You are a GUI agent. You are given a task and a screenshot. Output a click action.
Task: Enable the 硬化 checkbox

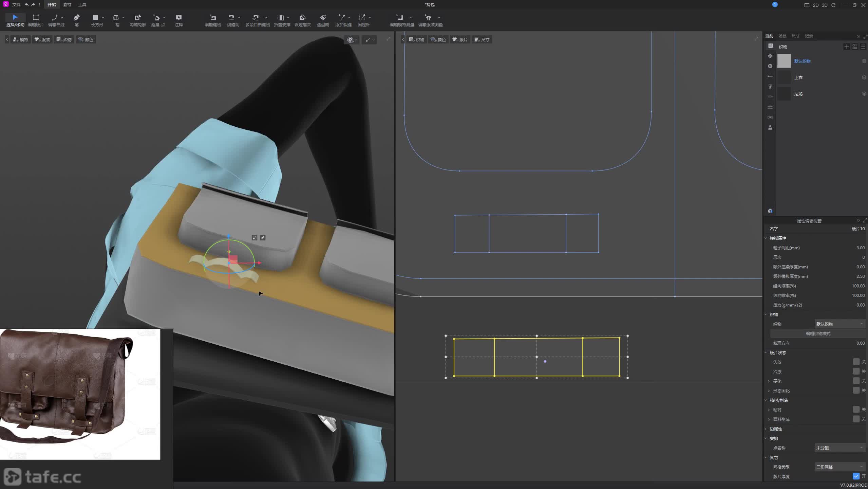click(856, 381)
